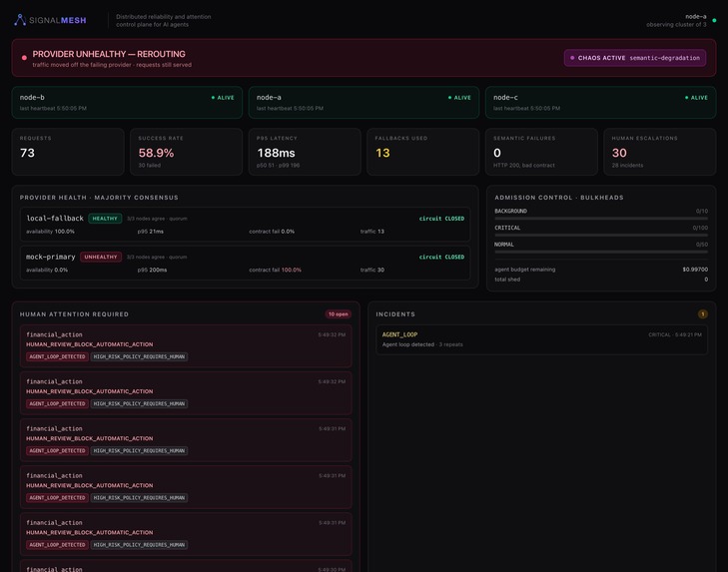Click the 'p95 200ms' value
728x572 pixels.
click(x=152, y=271)
